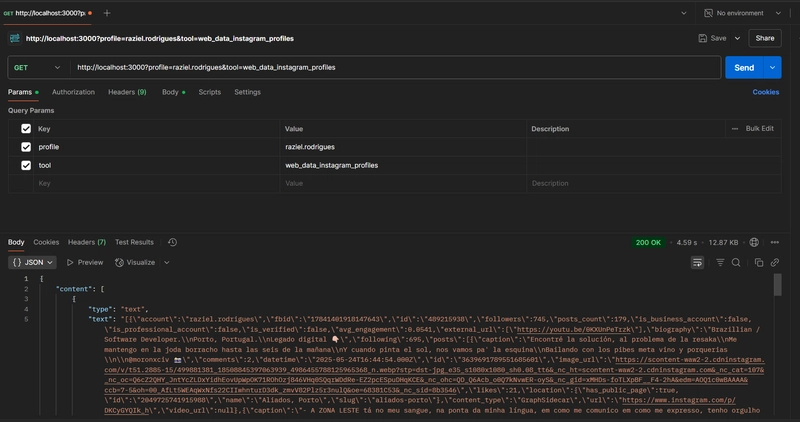
Task: Switch to the request Body tab
Action: (173, 92)
